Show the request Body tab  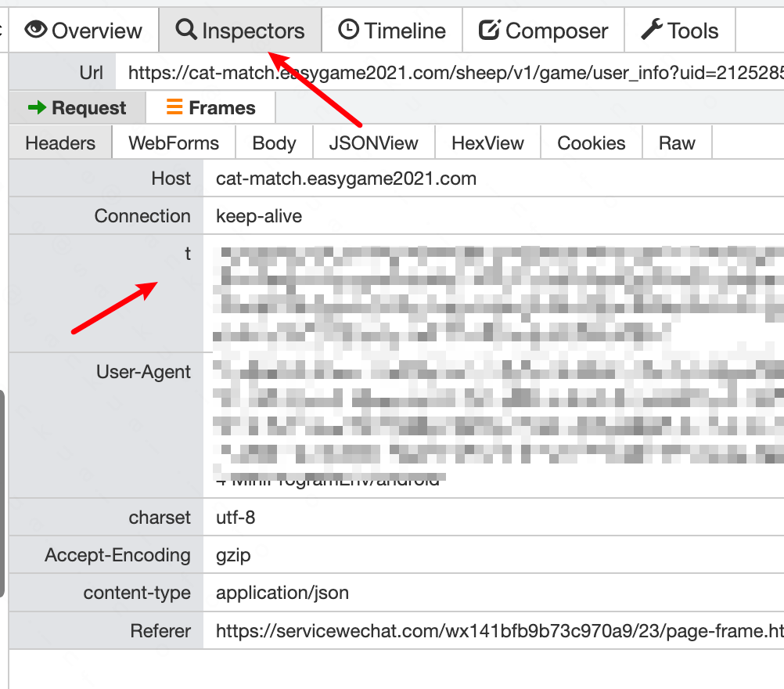(x=274, y=143)
